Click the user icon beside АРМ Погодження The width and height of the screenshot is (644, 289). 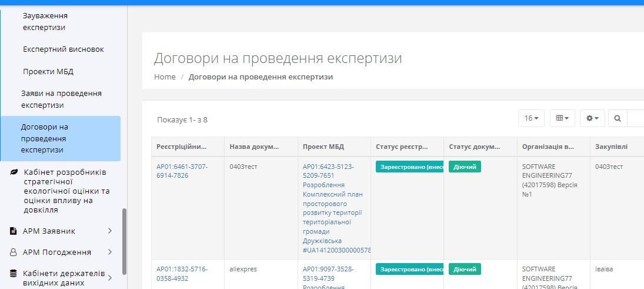(x=14, y=252)
